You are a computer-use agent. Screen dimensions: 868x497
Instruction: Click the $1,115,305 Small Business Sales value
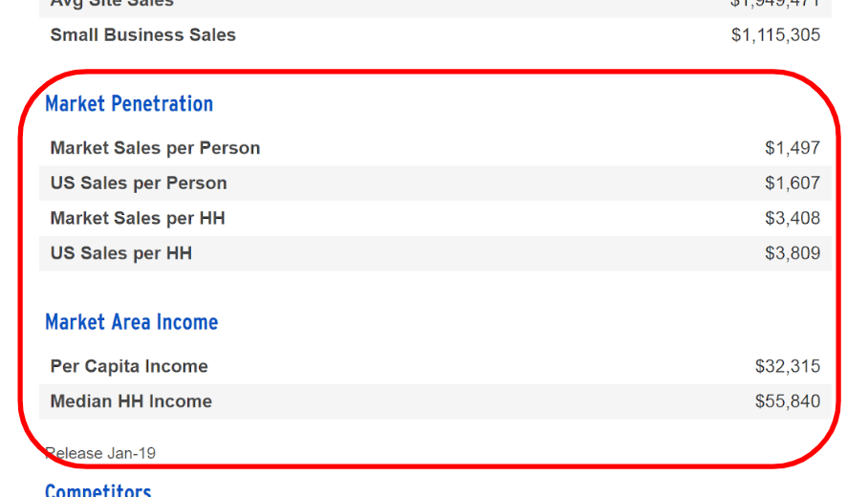(775, 35)
